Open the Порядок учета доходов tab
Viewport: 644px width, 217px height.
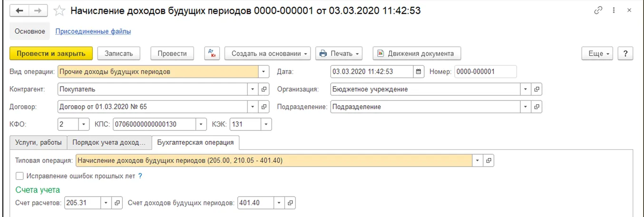[x=109, y=142]
